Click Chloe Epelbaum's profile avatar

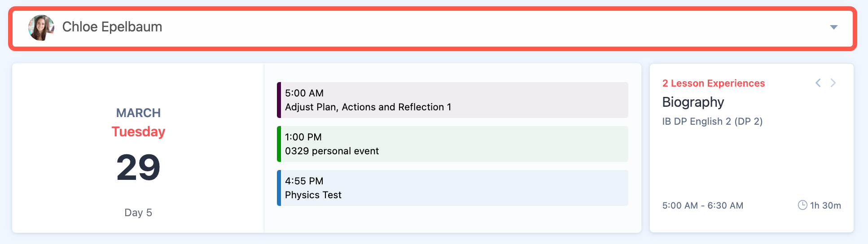[41, 27]
